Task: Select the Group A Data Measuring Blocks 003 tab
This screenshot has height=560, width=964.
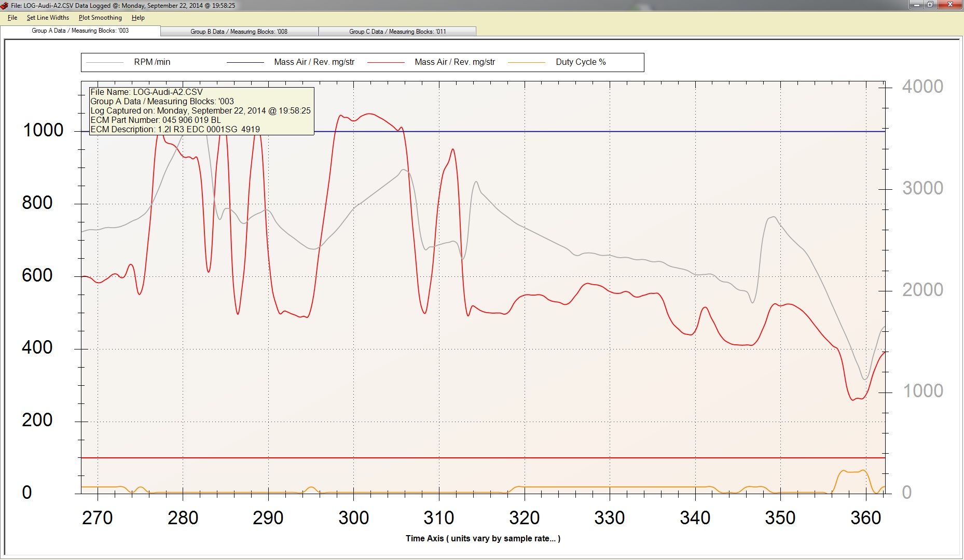Action: click(80, 31)
